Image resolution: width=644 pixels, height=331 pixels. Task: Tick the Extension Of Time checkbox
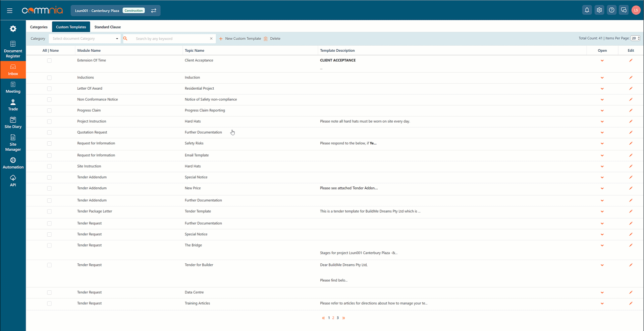coord(49,61)
